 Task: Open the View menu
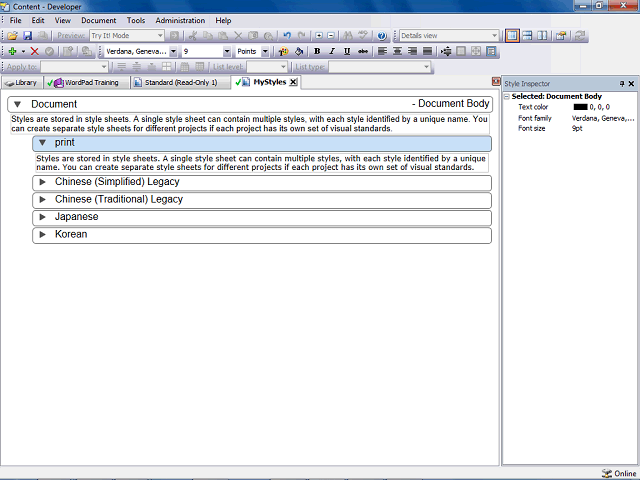pos(62,20)
